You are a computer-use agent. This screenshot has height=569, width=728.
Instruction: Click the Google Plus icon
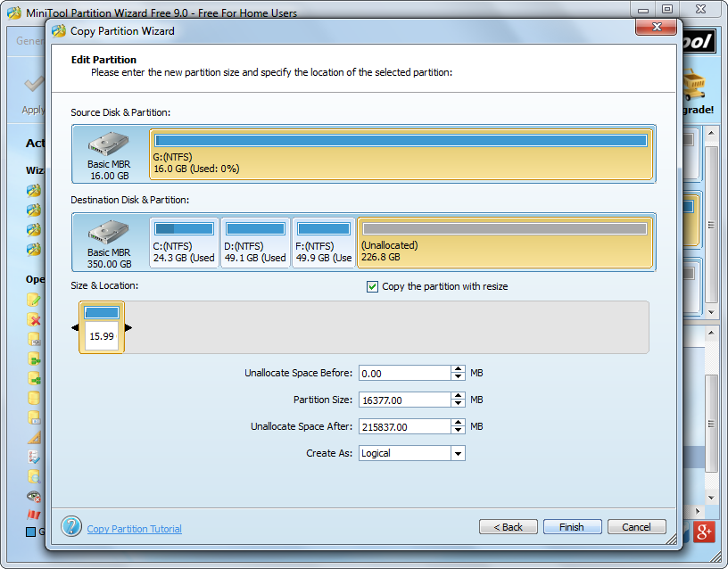[x=704, y=532]
